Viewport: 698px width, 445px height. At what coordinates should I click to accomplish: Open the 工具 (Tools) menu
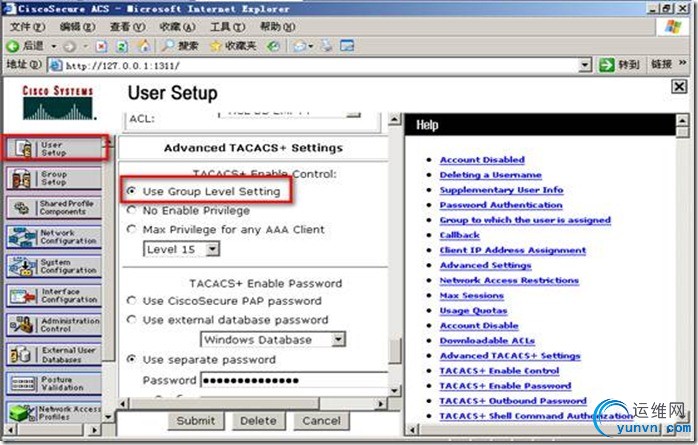227,27
